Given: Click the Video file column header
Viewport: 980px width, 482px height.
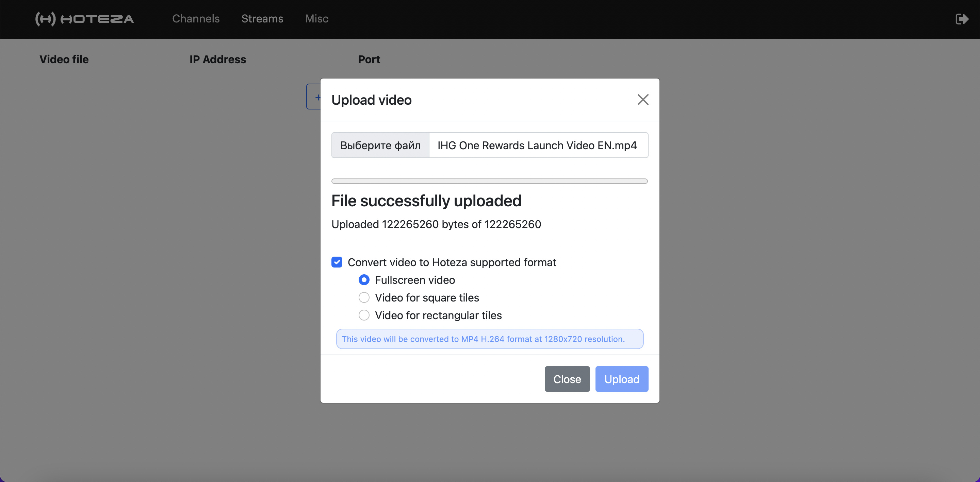Looking at the screenshot, I should 64,59.
